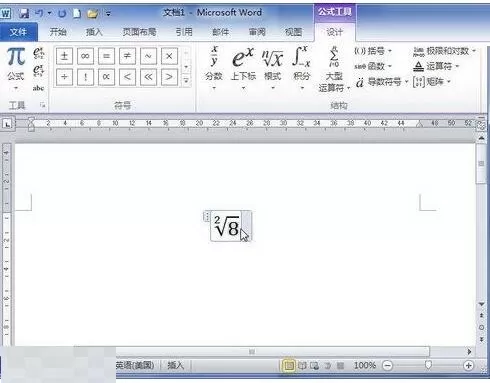Image resolution: width=490 pixels, height=383 pixels.
Task: Insert the division sign symbol
Action: pos(64,77)
